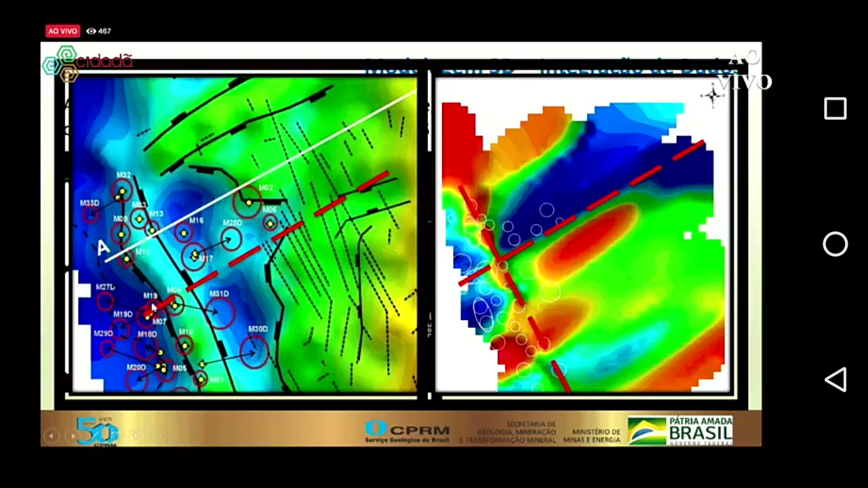This screenshot has width=868, height=488.
Task: Tap the Android home circle button
Action: 835,244
